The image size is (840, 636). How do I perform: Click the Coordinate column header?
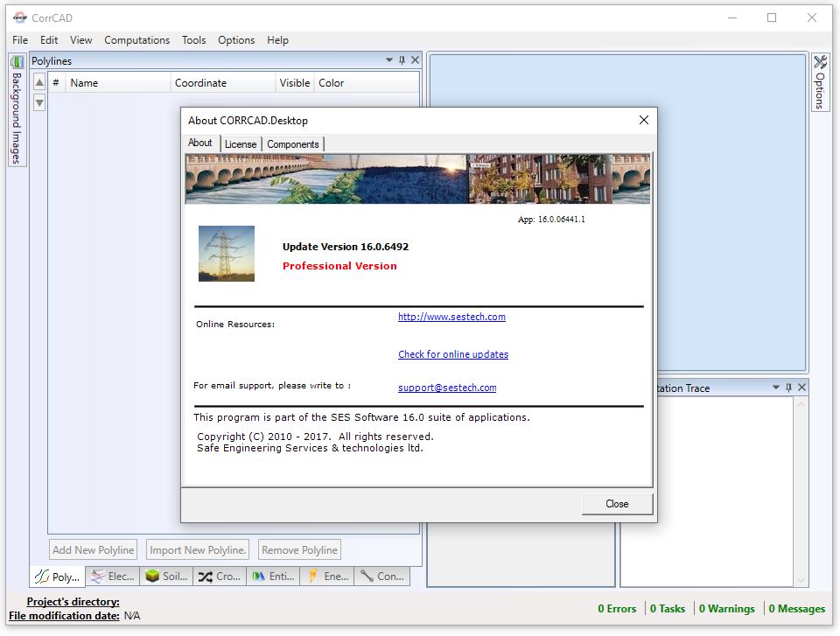[x=200, y=83]
